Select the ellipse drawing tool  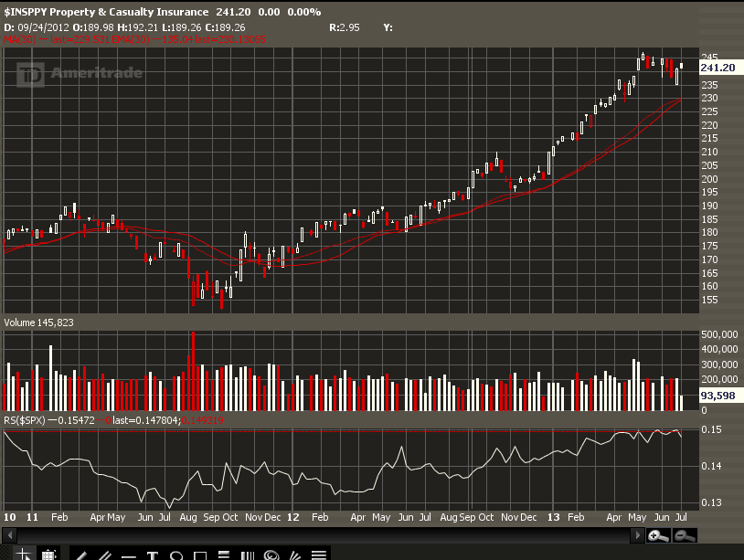pyautogui.click(x=176, y=554)
